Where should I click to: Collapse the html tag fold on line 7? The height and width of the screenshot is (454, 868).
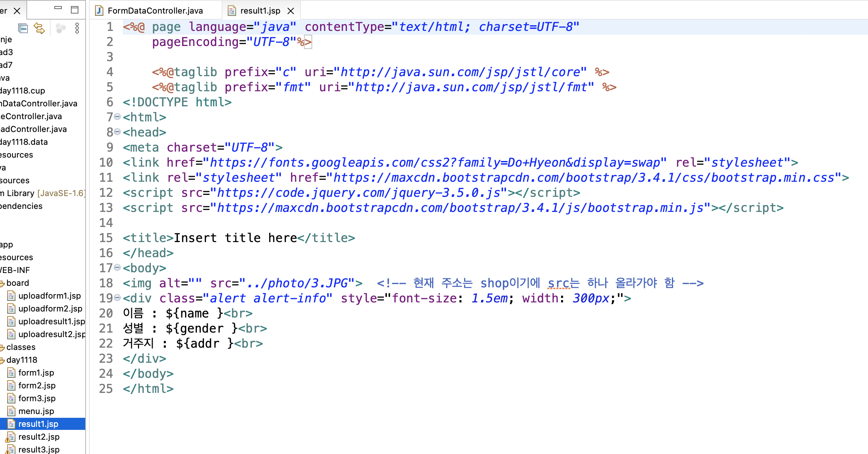tap(117, 117)
